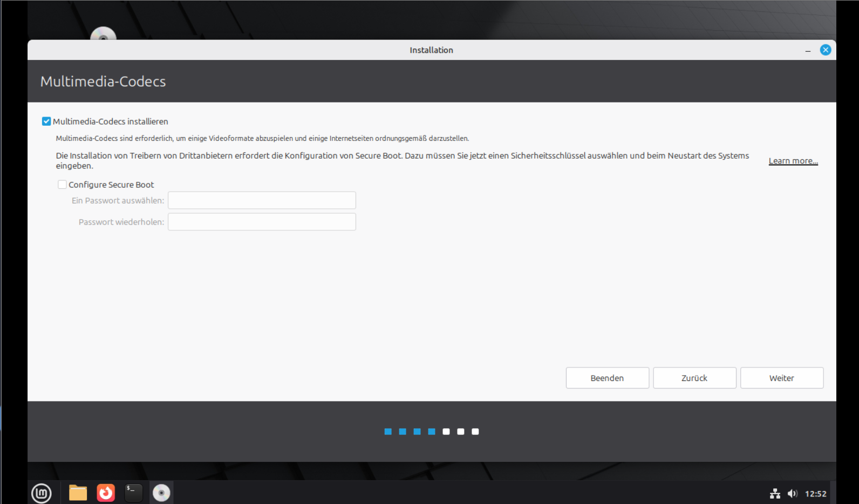
Task: Go back with the Zurück button
Action: pyautogui.click(x=694, y=378)
